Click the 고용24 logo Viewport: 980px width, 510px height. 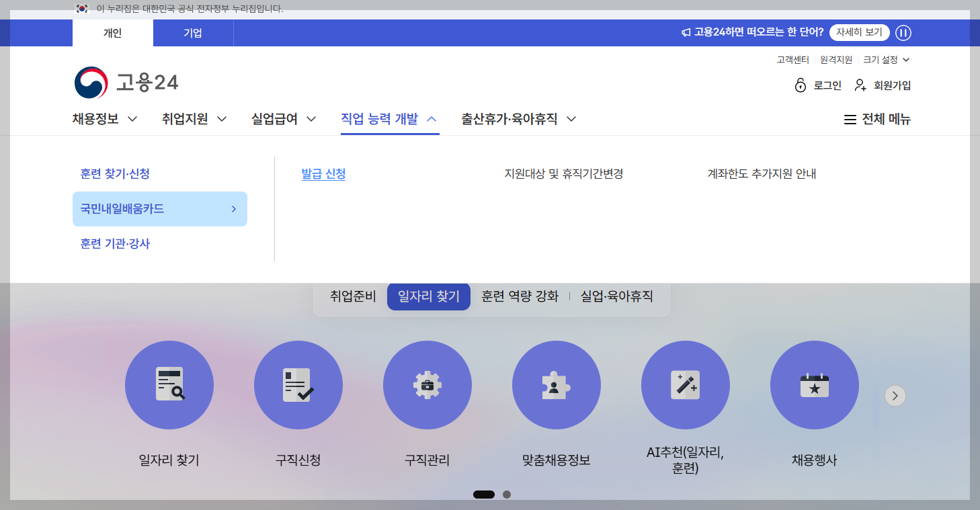[x=126, y=83]
